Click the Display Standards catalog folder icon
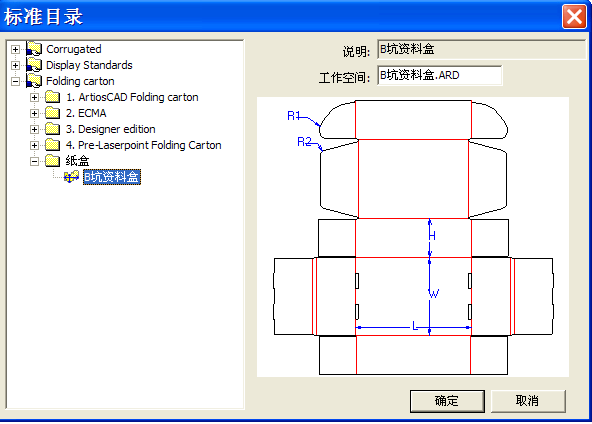 click(34, 65)
